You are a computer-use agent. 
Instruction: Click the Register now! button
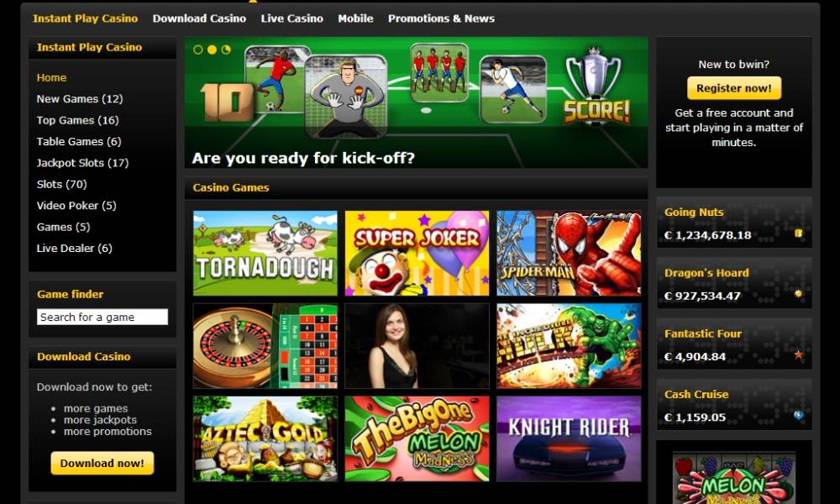click(734, 88)
